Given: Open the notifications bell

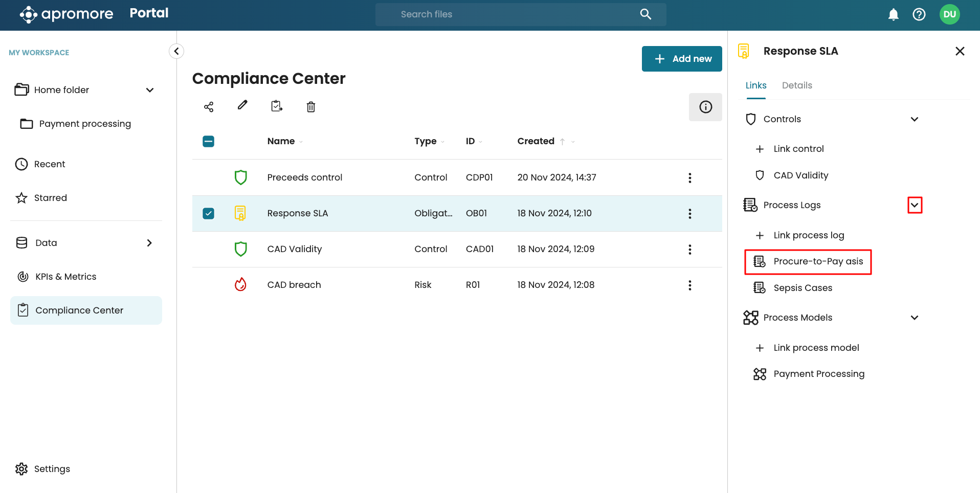Looking at the screenshot, I should click(893, 14).
